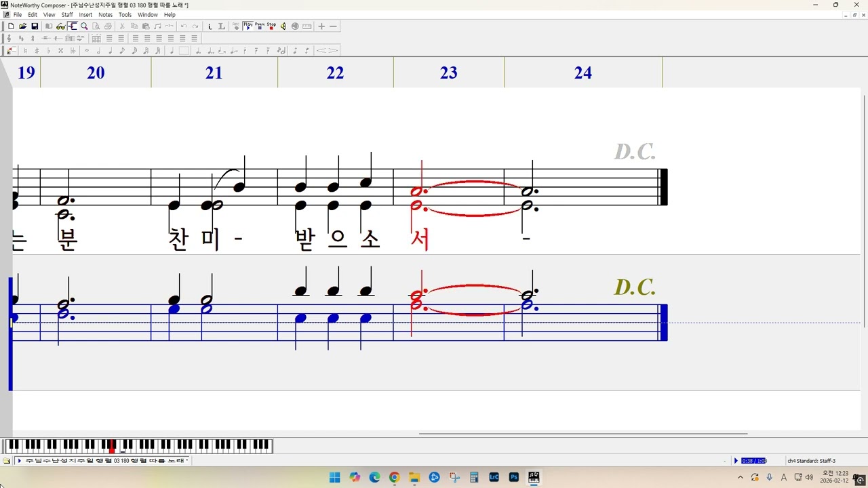Save the score with floppy disk icon
Image resolution: width=868 pixels, height=488 pixels.
[35, 26]
